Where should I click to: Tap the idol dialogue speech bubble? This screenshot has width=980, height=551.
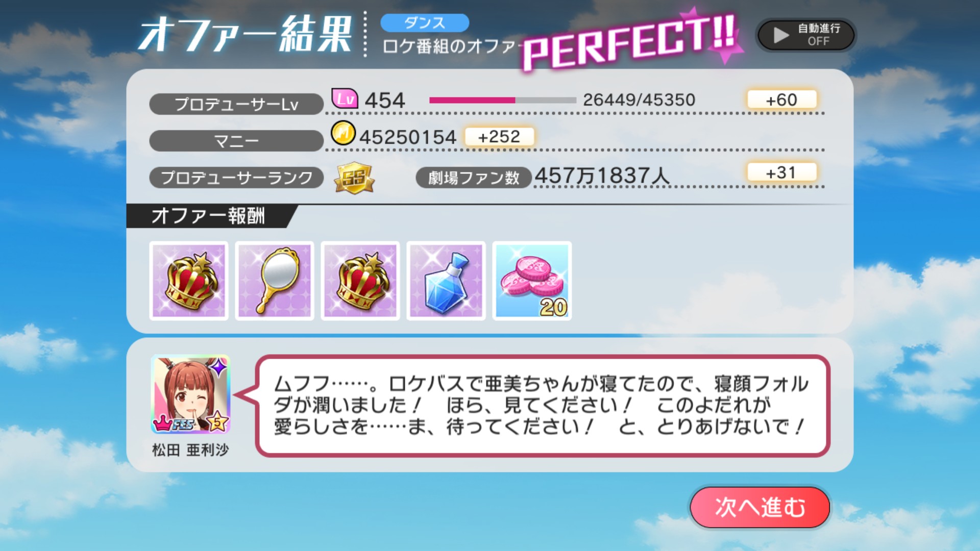click(x=542, y=406)
